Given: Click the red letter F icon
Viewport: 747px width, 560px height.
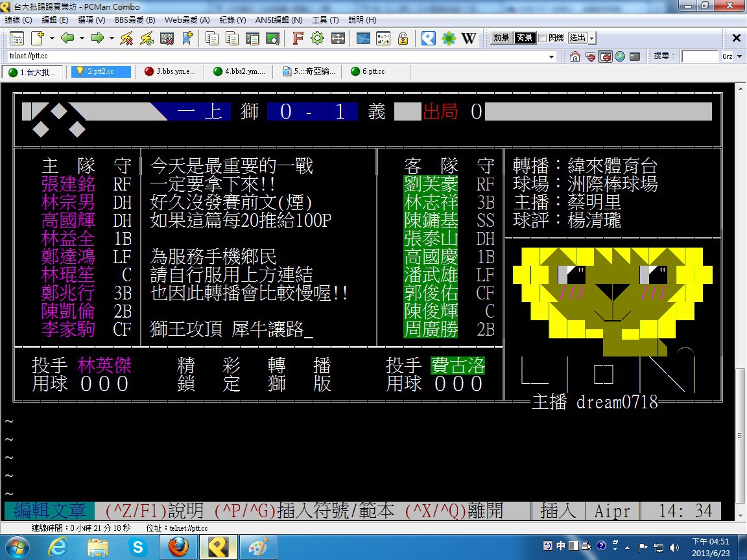Looking at the screenshot, I should point(298,38).
